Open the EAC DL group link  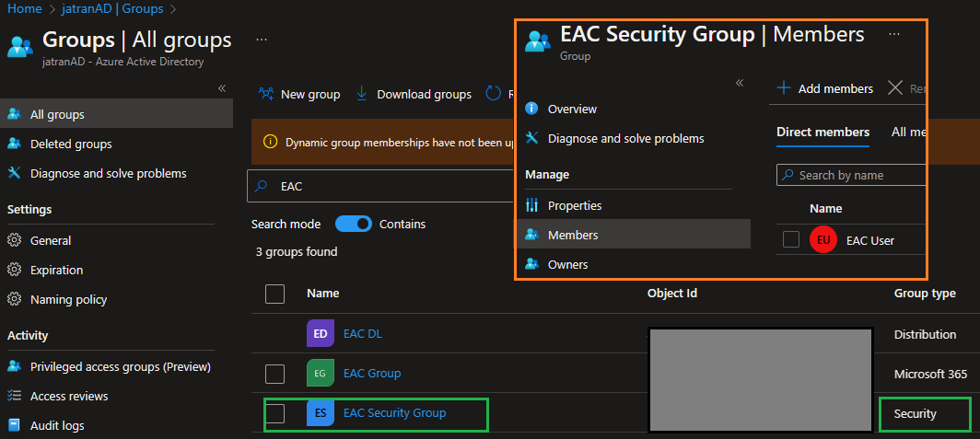[363, 333]
